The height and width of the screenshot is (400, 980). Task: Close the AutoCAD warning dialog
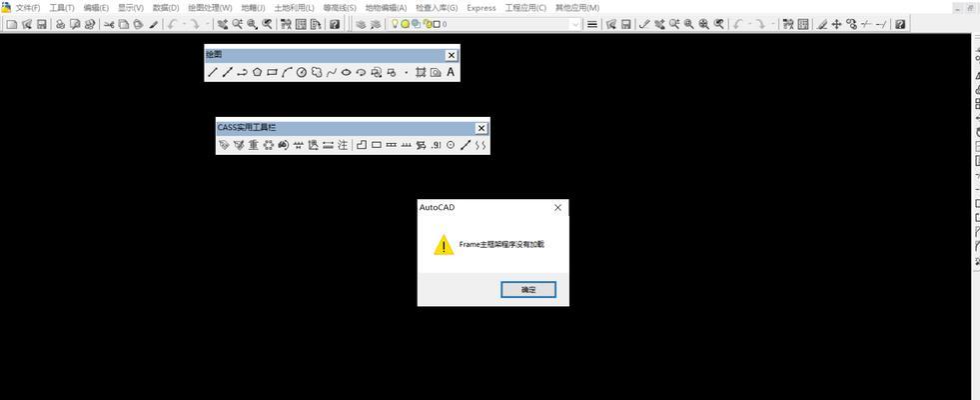coord(557,207)
